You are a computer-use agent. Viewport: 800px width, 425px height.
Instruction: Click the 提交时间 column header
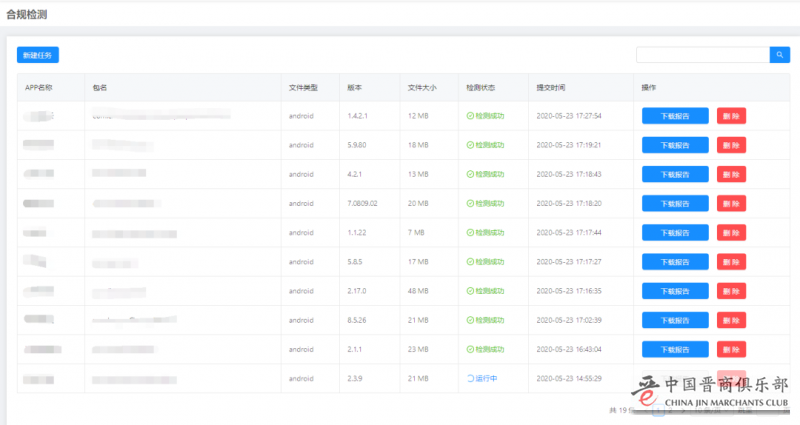551,87
